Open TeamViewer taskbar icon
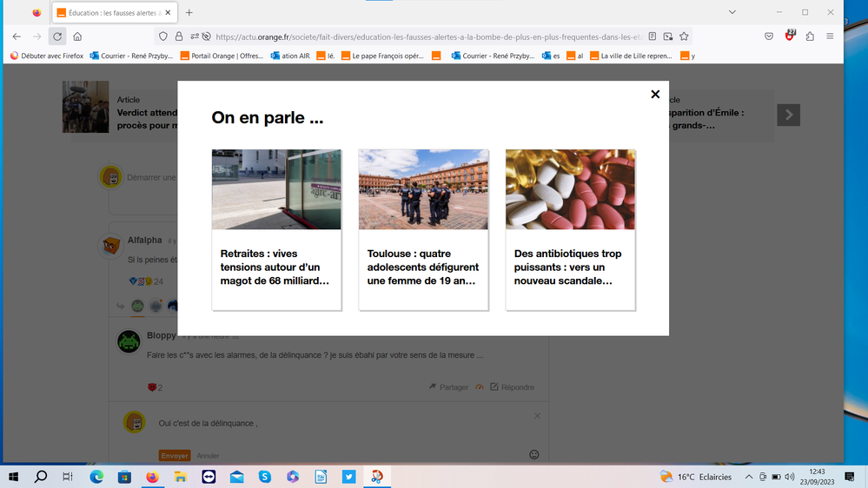Viewport: 868px width, 488px height. (209, 477)
